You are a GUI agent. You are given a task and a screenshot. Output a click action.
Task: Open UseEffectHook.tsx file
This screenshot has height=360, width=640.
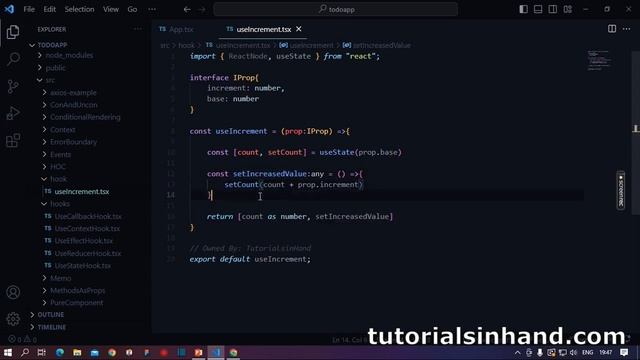click(x=84, y=241)
